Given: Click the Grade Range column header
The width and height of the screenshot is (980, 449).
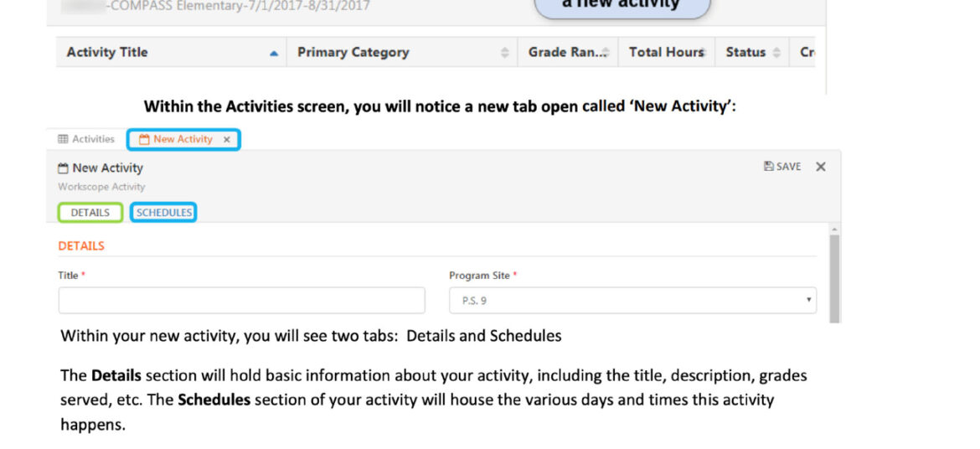Looking at the screenshot, I should click(565, 52).
